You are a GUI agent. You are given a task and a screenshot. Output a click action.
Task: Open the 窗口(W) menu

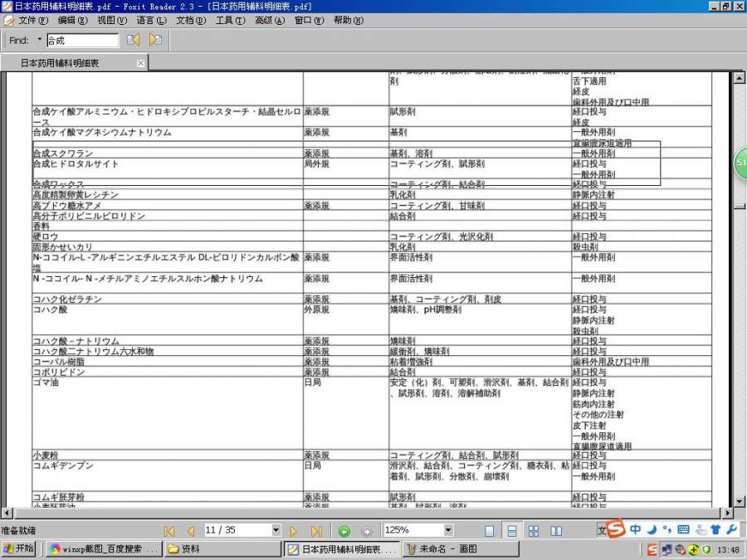coord(309,20)
